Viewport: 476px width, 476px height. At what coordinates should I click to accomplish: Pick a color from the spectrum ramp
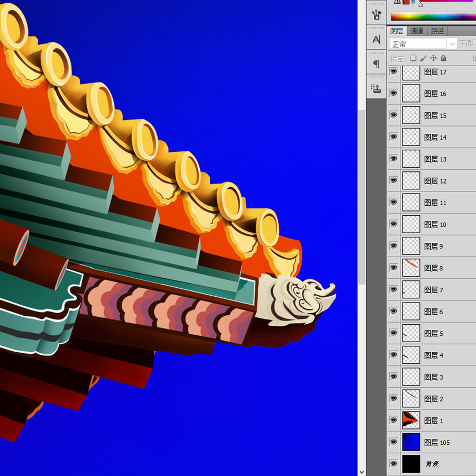(x=433, y=17)
